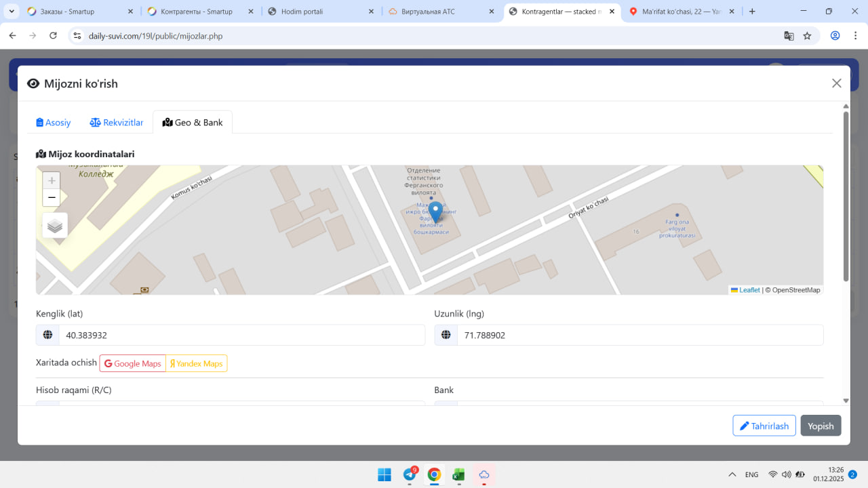Open location in Yandex Maps
868x488 pixels.
click(196, 364)
